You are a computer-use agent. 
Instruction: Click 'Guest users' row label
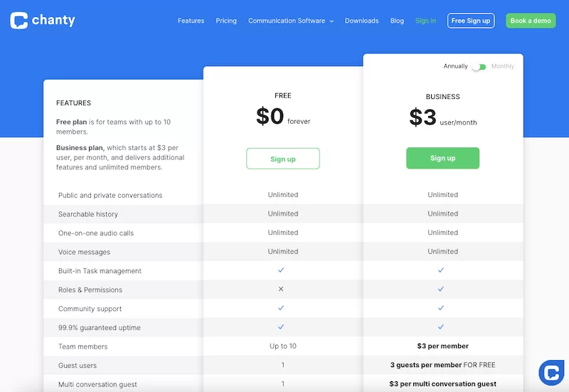click(x=78, y=366)
